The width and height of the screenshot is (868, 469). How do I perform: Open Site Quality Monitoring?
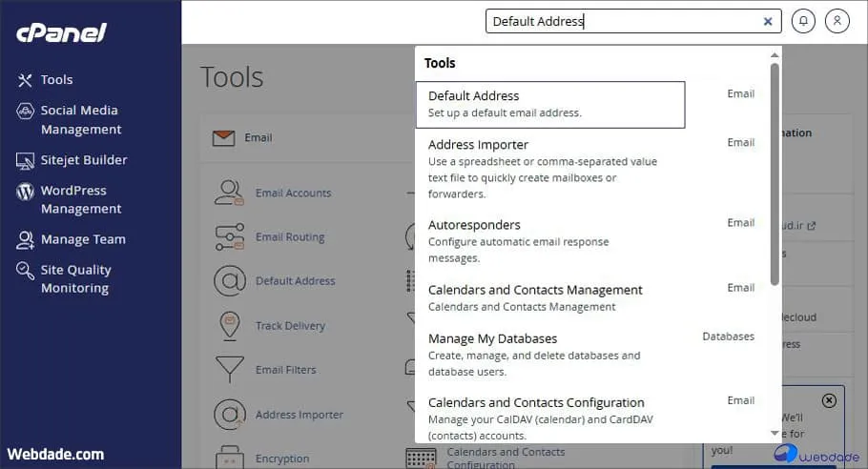(x=75, y=278)
